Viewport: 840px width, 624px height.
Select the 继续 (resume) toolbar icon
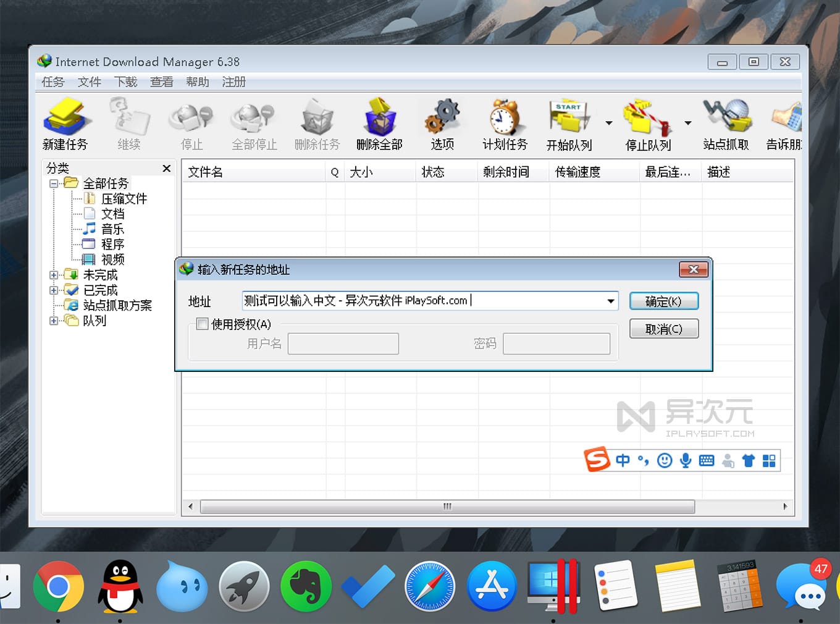tap(128, 124)
